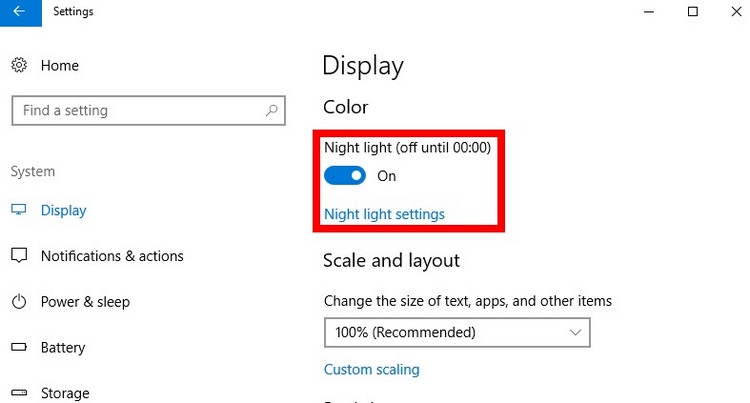The width and height of the screenshot is (750, 403).
Task: Select Battery in the System list
Action: coord(63,348)
